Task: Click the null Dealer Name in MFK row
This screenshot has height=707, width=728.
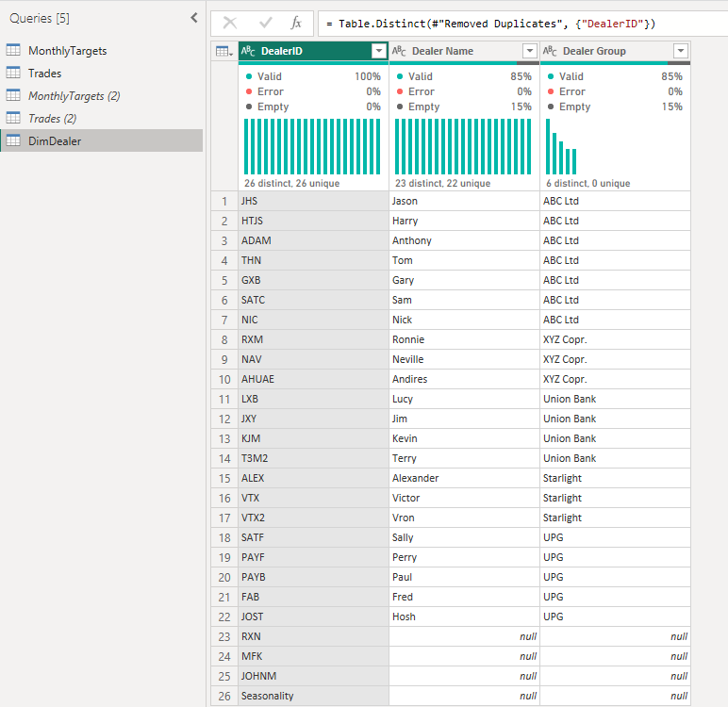Action: click(x=464, y=656)
